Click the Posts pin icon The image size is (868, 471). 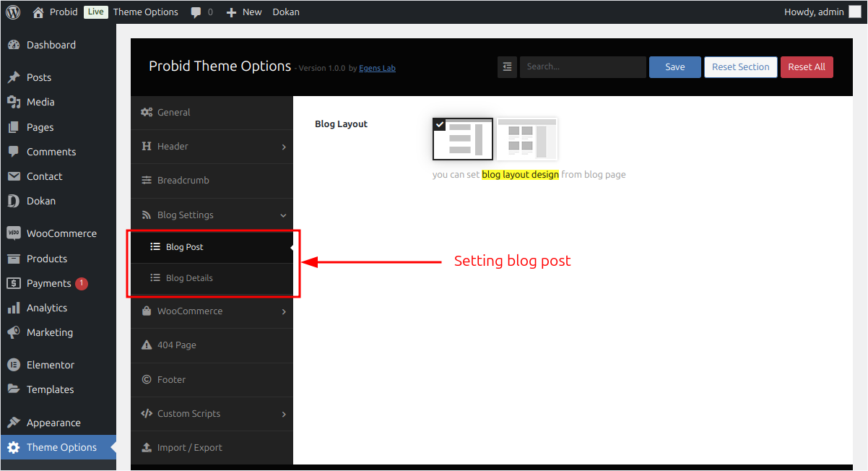click(x=14, y=77)
